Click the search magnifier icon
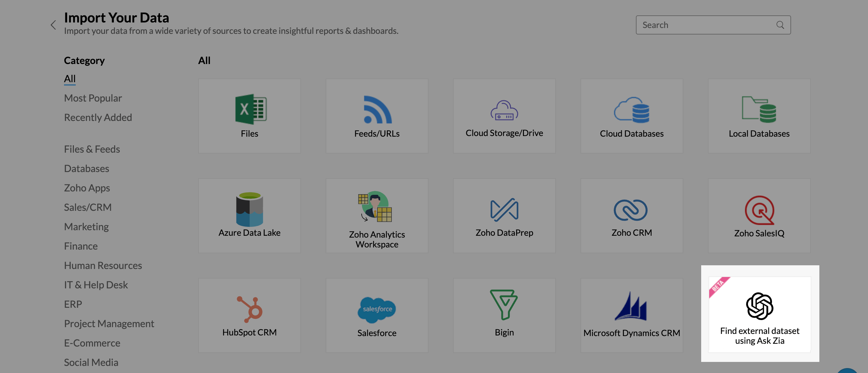The width and height of the screenshot is (868, 373). click(x=780, y=25)
